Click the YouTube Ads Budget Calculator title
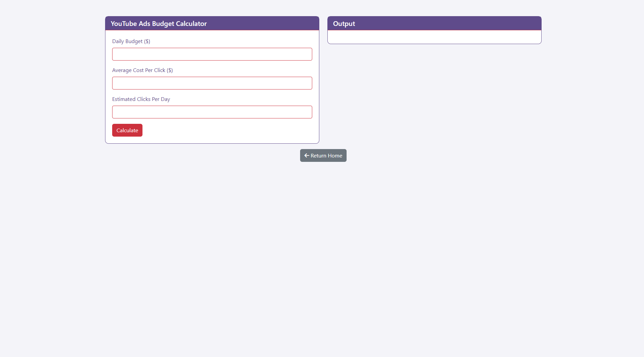The image size is (644, 357). point(159,24)
